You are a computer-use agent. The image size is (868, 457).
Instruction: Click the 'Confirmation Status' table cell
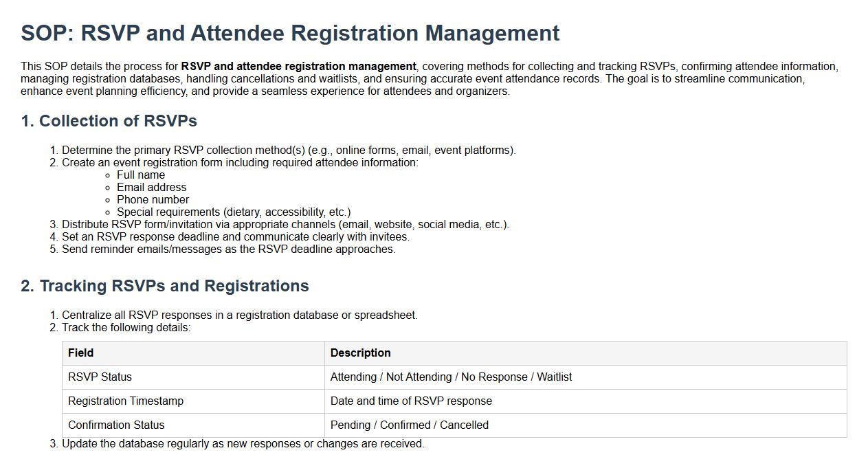point(116,425)
